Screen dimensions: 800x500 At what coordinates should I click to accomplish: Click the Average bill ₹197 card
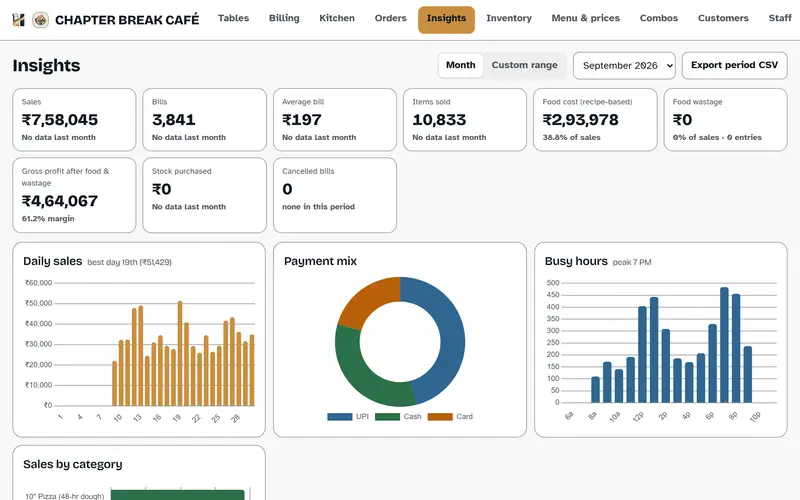pos(335,120)
